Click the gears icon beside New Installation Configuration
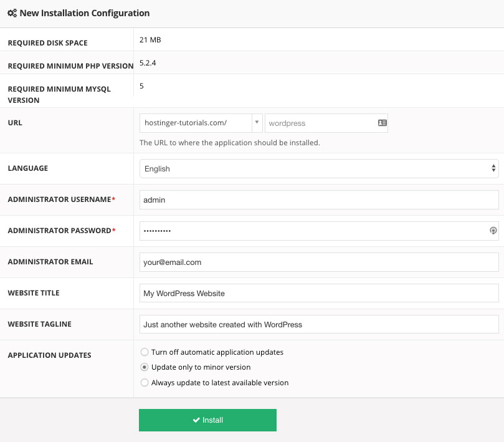The height and width of the screenshot is (442, 504). [12, 12]
